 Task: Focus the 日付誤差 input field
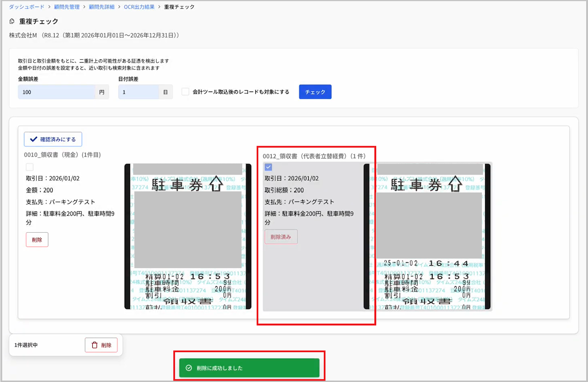[x=138, y=92]
